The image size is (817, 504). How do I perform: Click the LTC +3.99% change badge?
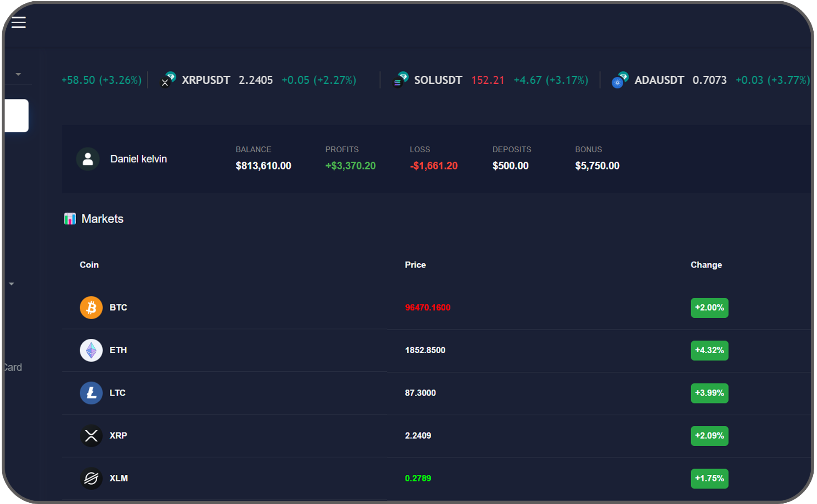(709, 393)
